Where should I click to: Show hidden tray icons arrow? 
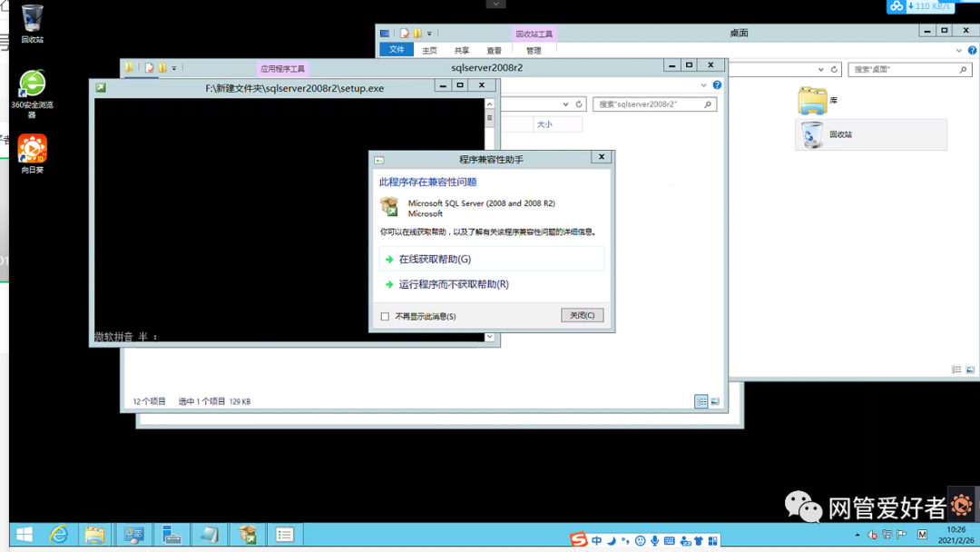click(857, 535)
